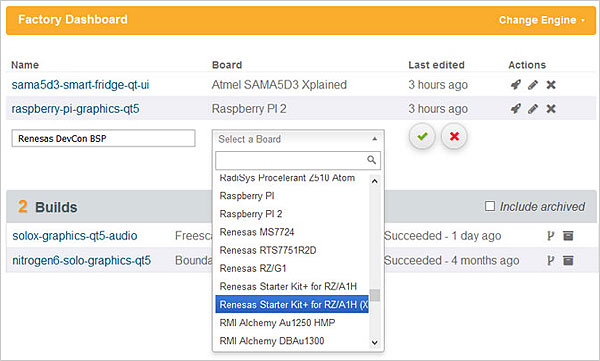Image resolution: width=600 pixels, height=361 pixels.
Task: Click the Board column header
Action: 227,65
